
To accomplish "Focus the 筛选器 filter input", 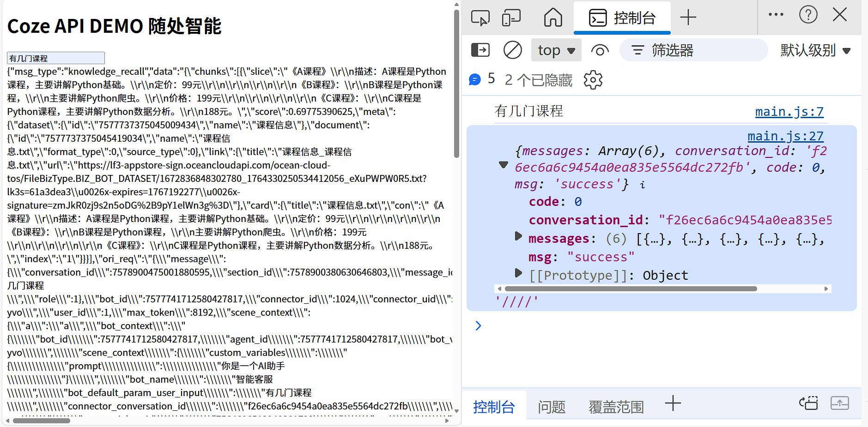I will pos(693,50).
